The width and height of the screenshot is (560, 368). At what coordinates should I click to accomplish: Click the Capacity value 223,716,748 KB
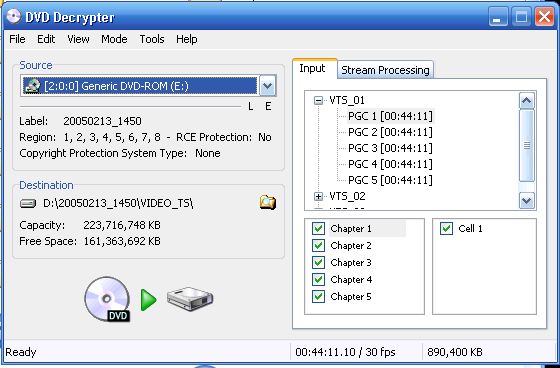pyautogui.click(x=122, y=225)
